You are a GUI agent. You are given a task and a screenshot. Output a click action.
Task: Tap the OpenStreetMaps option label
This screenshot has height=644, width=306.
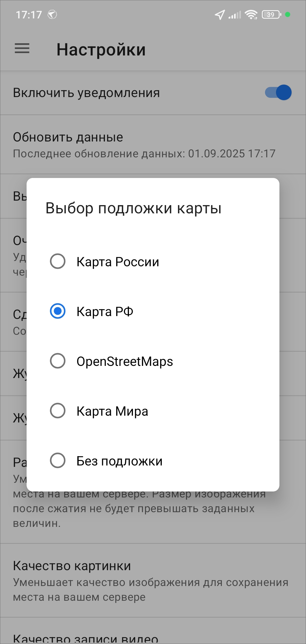(125, 361)
